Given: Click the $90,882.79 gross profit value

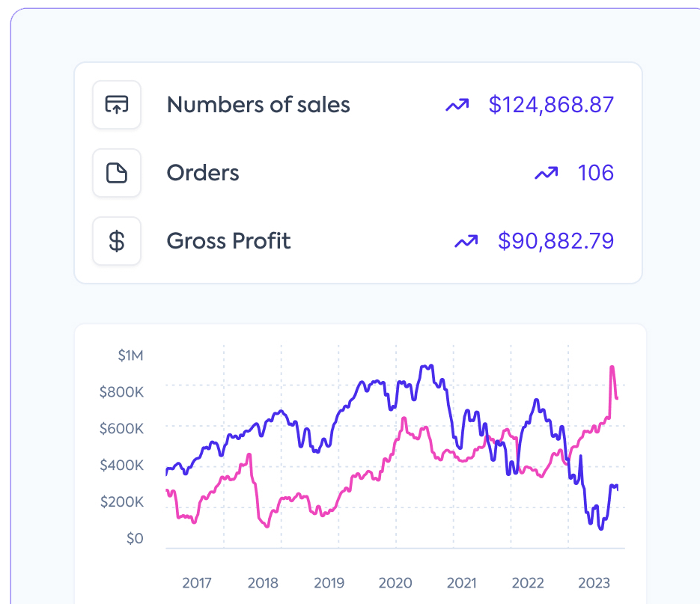Looking at the screenshot, I should [x=556, y=241].
